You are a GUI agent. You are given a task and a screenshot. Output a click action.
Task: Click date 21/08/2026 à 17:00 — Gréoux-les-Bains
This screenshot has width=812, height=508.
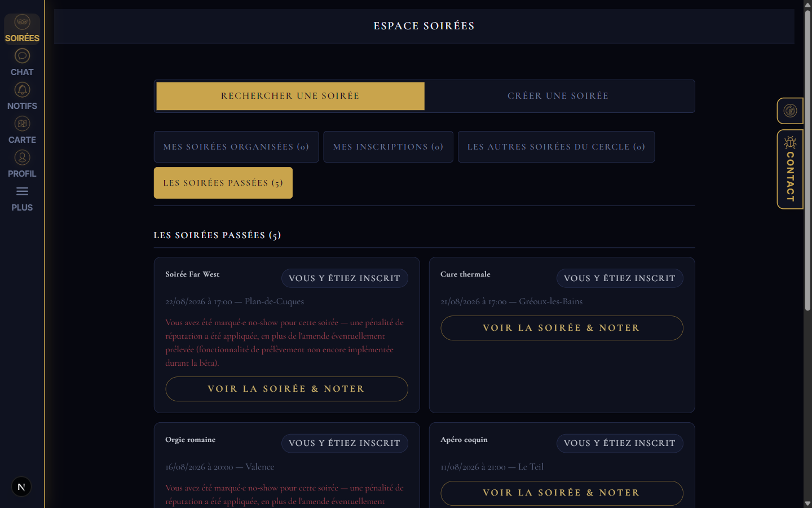(x=511, y=301)
